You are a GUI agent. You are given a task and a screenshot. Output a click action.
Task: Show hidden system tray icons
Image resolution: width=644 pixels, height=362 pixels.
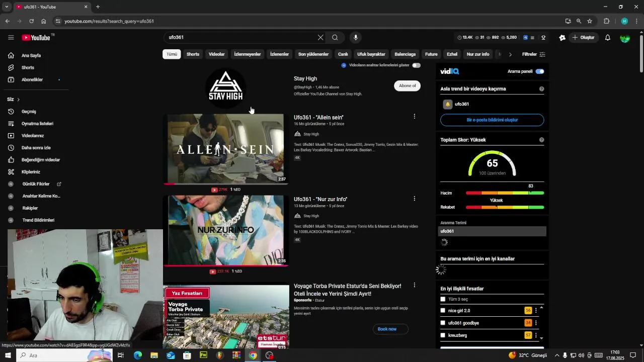pos(556,355)
